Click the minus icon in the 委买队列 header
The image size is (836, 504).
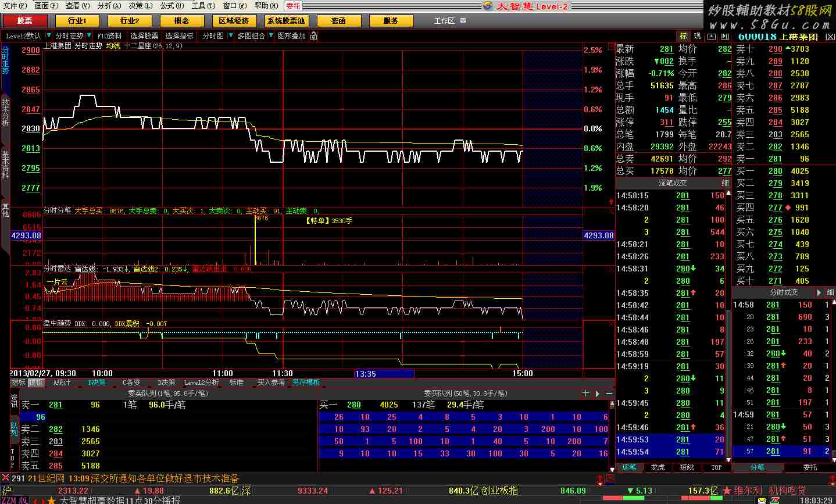pos(609,394)
